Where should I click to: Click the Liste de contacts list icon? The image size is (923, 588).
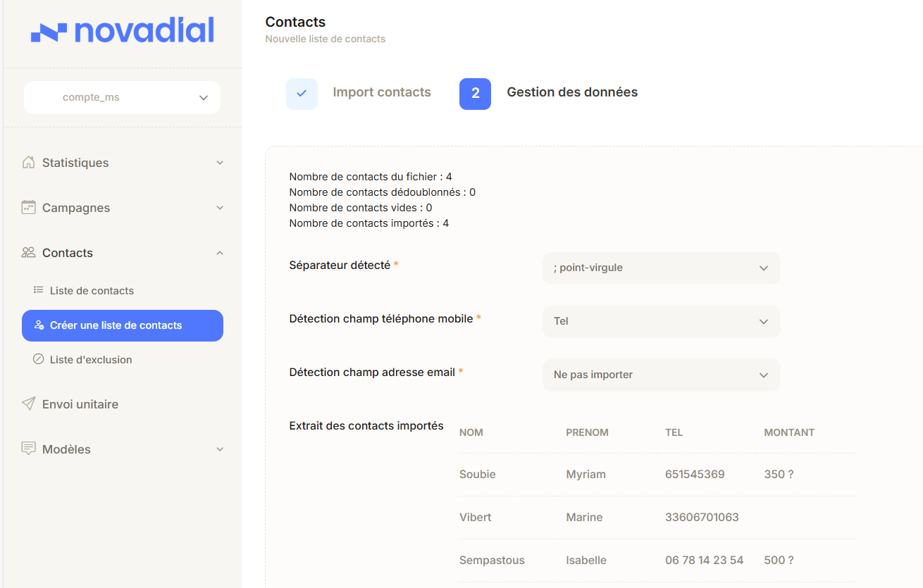tap(39, 290)
